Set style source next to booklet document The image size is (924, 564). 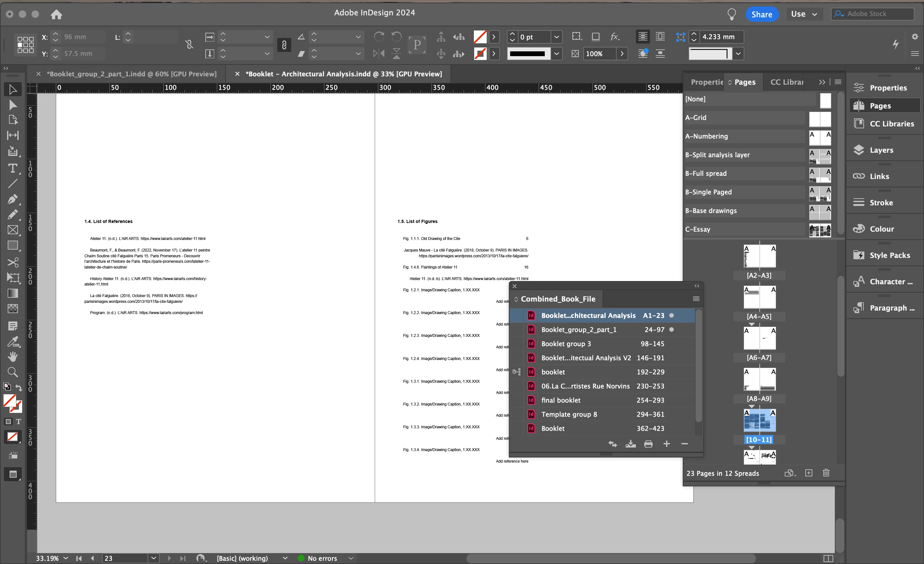(x=516, y=372)
